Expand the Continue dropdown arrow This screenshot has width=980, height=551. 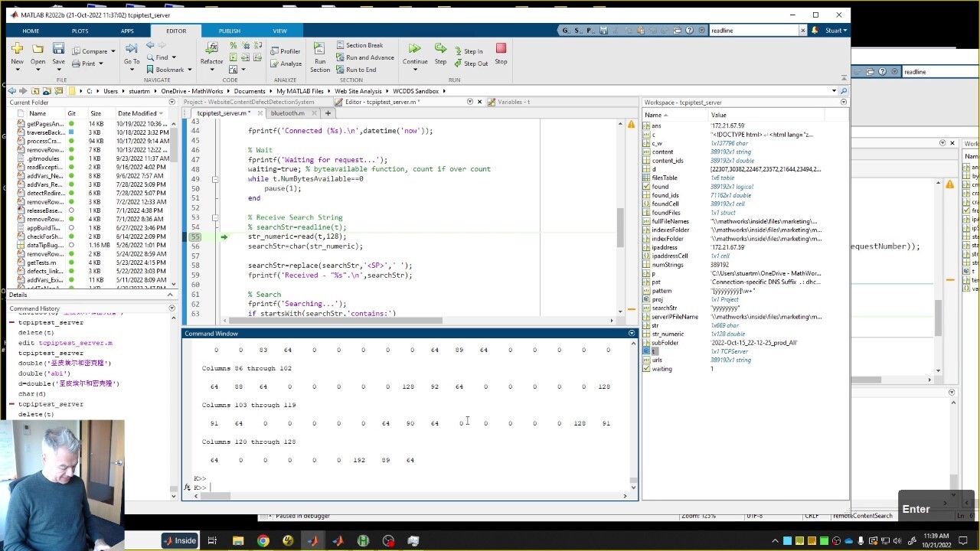(414, 70)
